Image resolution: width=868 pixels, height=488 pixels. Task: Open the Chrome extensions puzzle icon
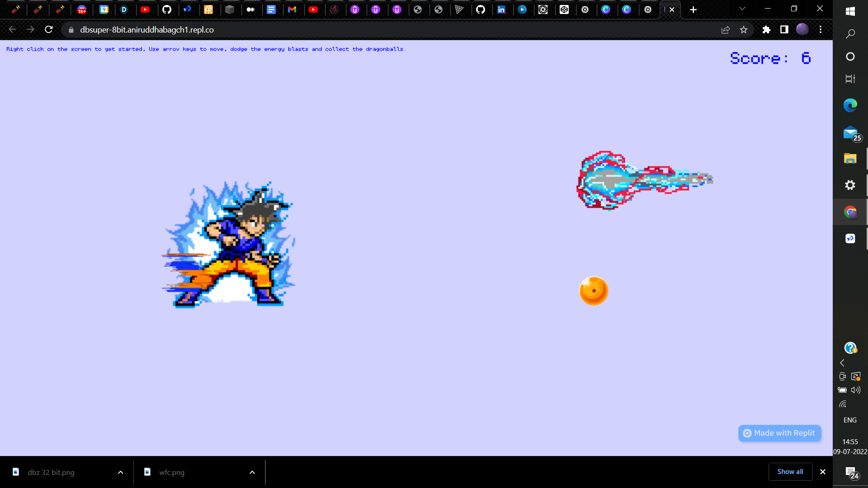click(766, 30)
